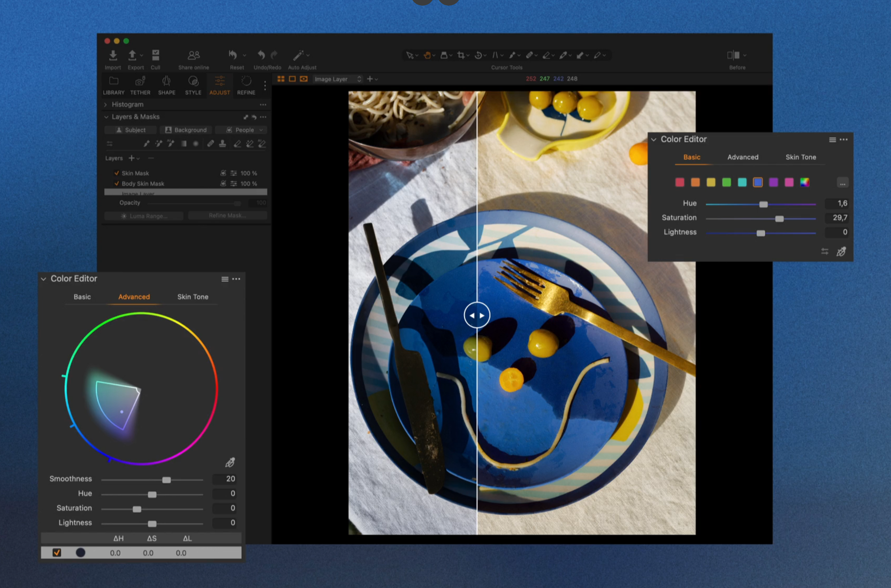Open the Cull tool
This screenshot has height=588, width=891.
155,56
